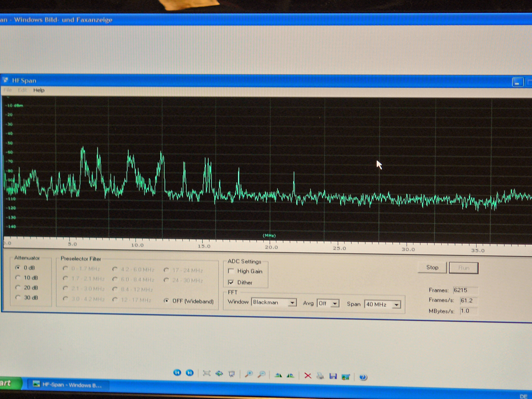Select the 10 dB attenuator option
The image size is (532, 399).
point(18,278)
